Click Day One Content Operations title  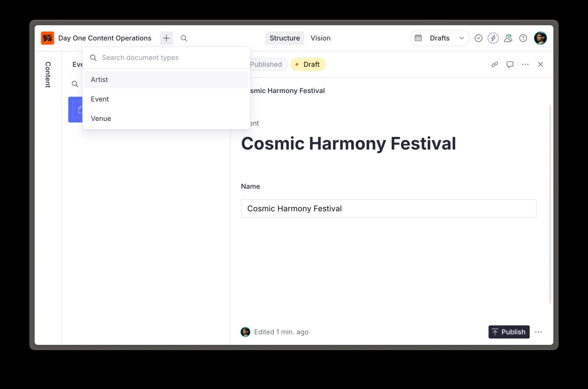[105, 38]
